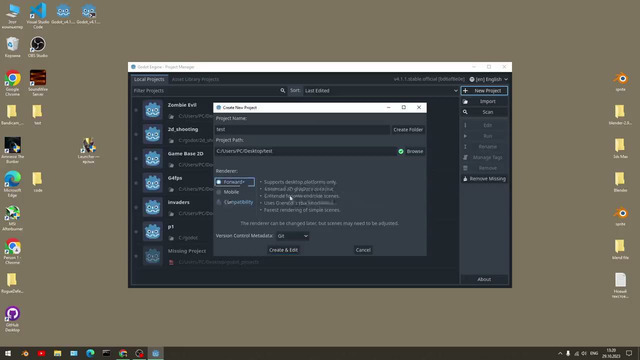Focus the Project Path input field
The height and width of the screenshot is (360, 640).
tap(305, 151)
